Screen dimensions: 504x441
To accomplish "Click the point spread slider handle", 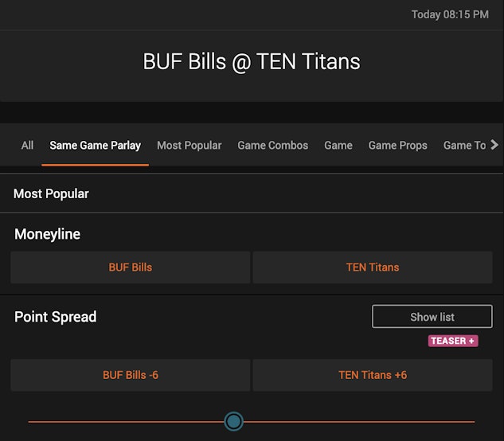I will click(x=233, y=421).
